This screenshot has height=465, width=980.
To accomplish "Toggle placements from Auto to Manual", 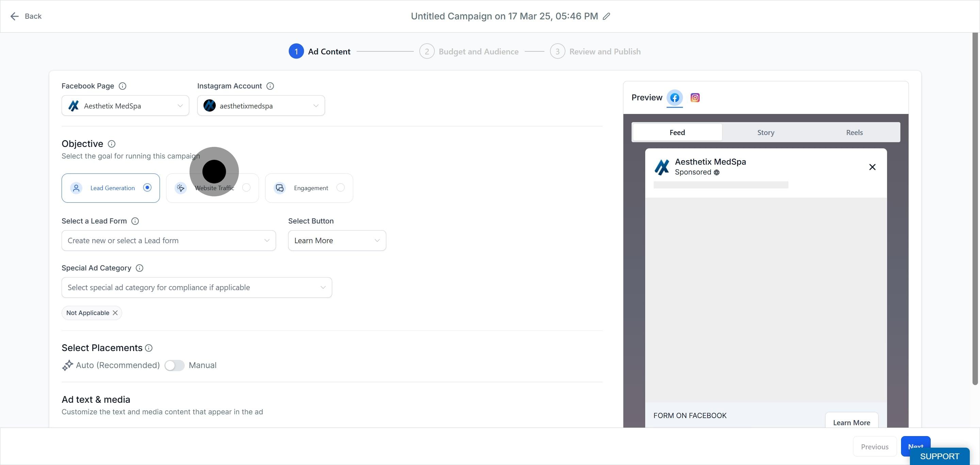I will [x=174, y=365].
